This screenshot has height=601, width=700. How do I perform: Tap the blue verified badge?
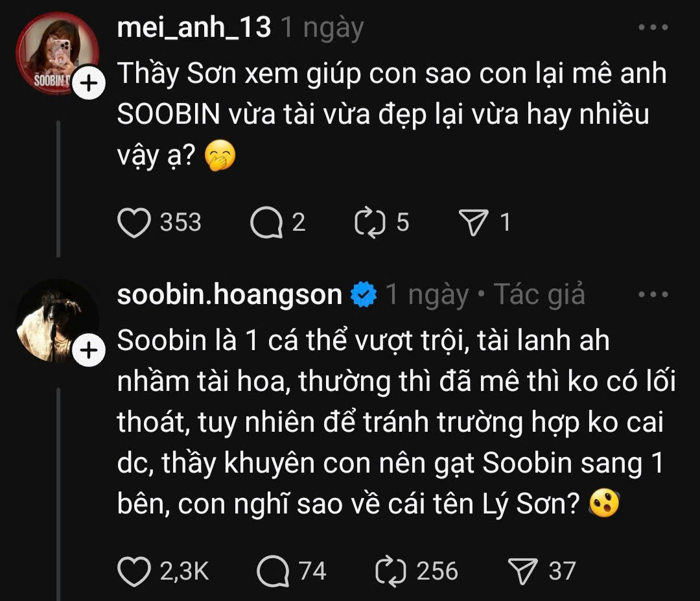click(x=364, y=296)
